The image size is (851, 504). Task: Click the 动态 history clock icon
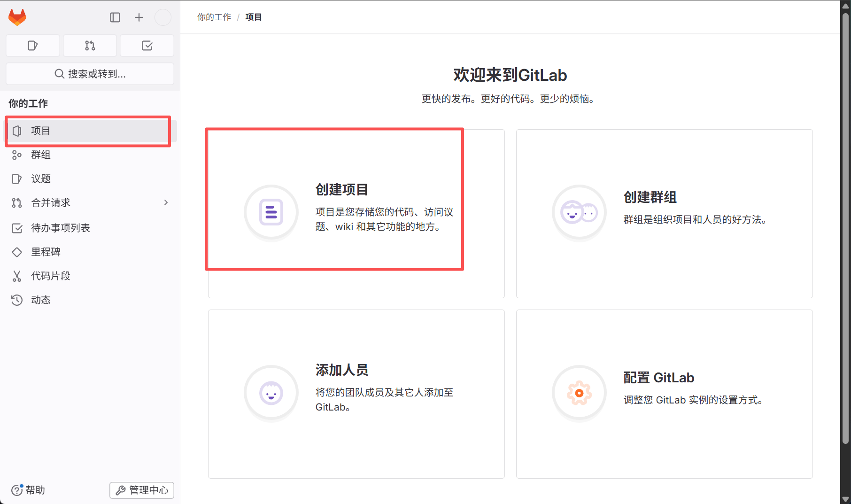17,300
